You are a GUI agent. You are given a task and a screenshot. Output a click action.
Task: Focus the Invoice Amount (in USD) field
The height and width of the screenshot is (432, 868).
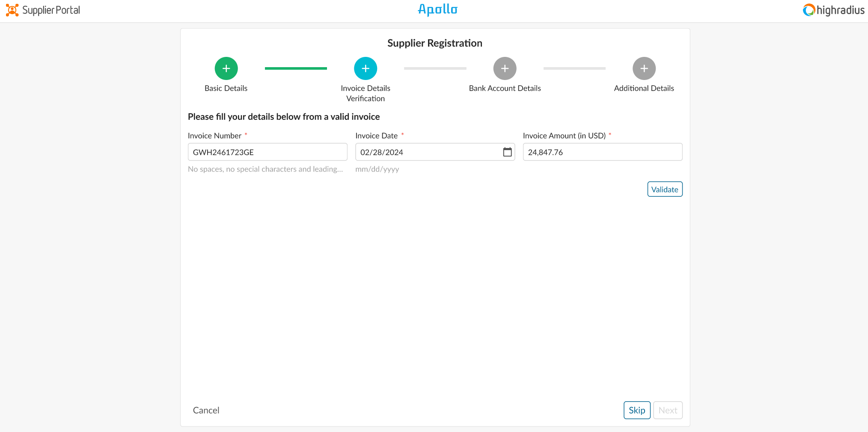click(603, 152)
